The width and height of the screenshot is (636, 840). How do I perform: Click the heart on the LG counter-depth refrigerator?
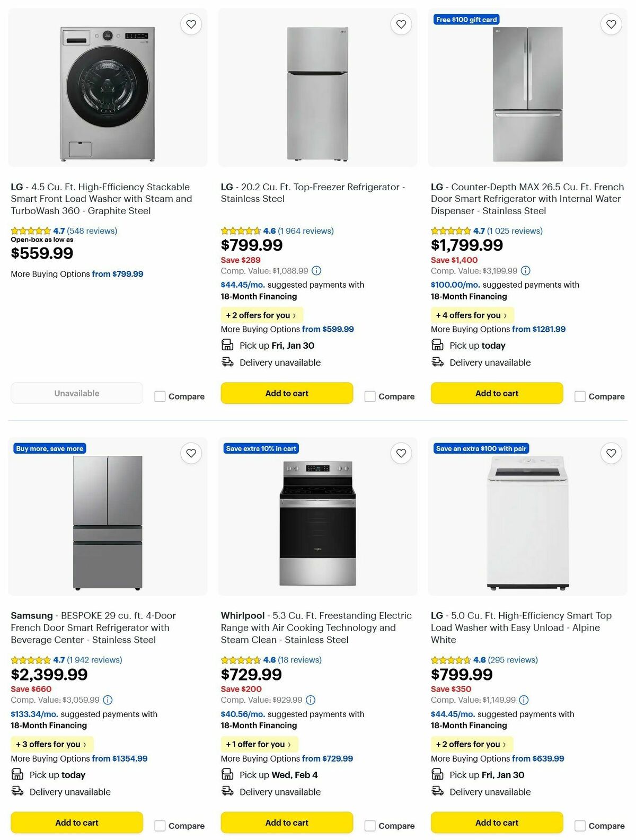(611, 24)
